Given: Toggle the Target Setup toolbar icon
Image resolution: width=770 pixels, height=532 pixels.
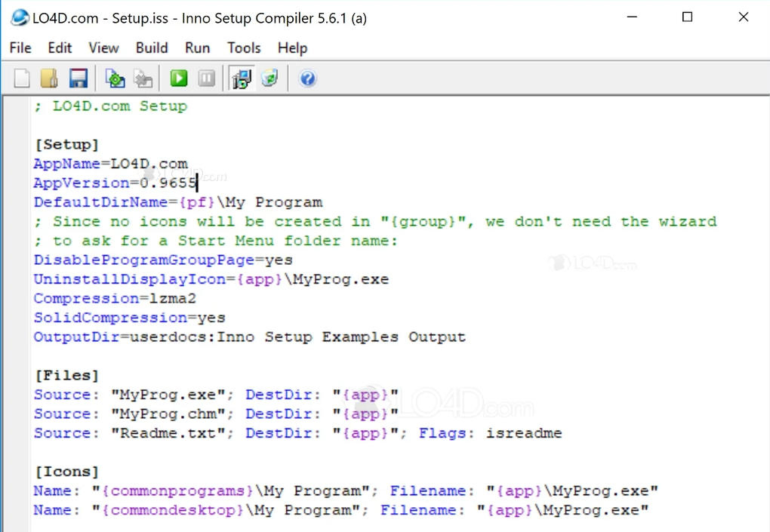Looking at the screenshot, I should click(242, 78).
